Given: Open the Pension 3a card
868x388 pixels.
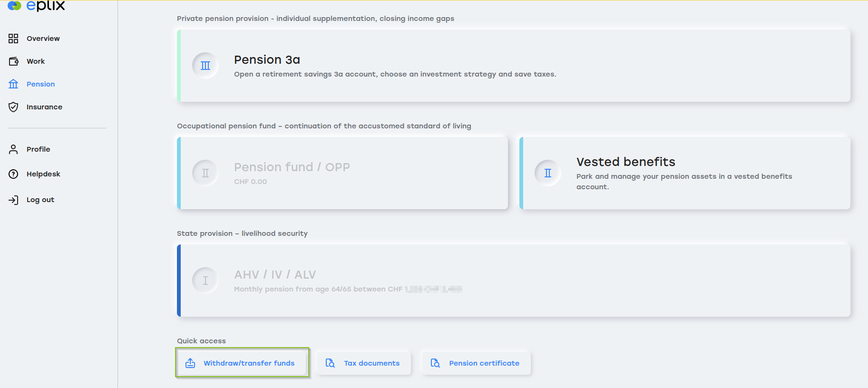Looking at the screenshot, I should 514,66.
